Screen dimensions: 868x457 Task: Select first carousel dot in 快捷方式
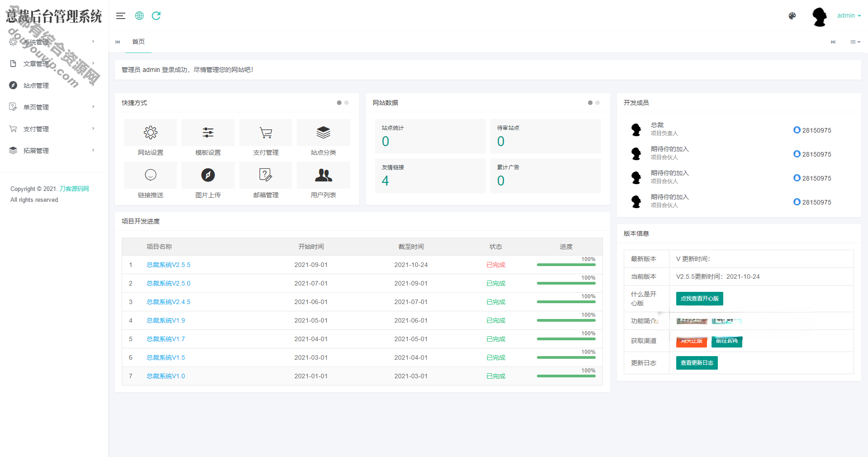point(339,103)
